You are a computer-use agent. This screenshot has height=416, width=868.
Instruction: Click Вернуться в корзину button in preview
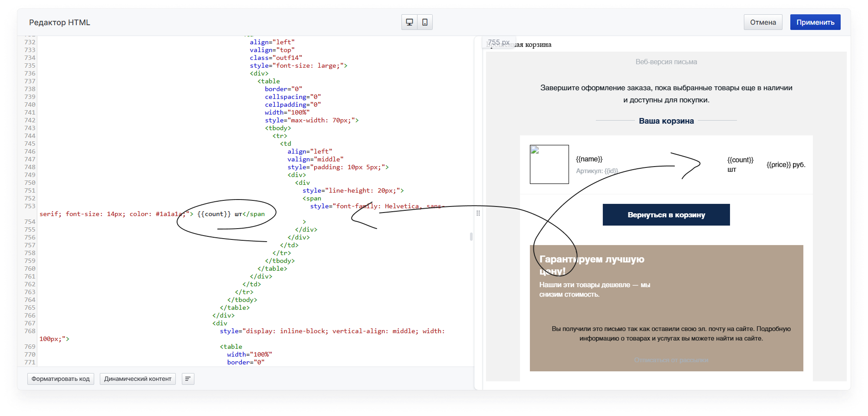click(x=666, y=215)
